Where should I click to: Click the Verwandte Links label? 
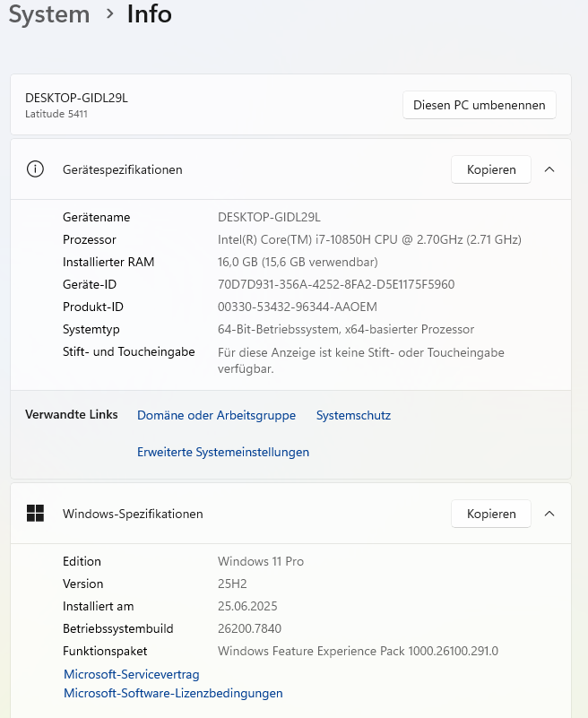pos(72,414)
